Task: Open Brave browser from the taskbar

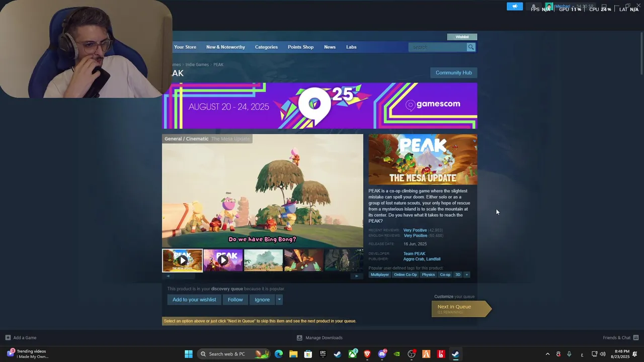Action: point(367,354)
